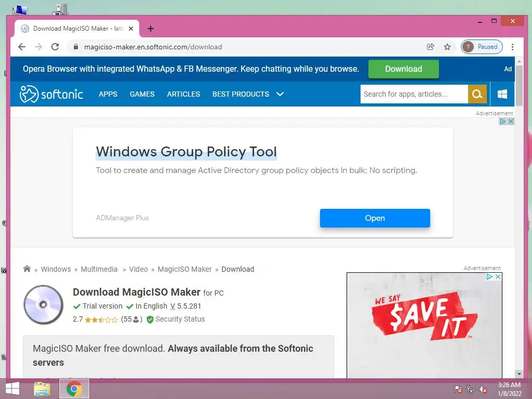Open the Video breadcrumb link
532x399 pixels.
[138, 269]
